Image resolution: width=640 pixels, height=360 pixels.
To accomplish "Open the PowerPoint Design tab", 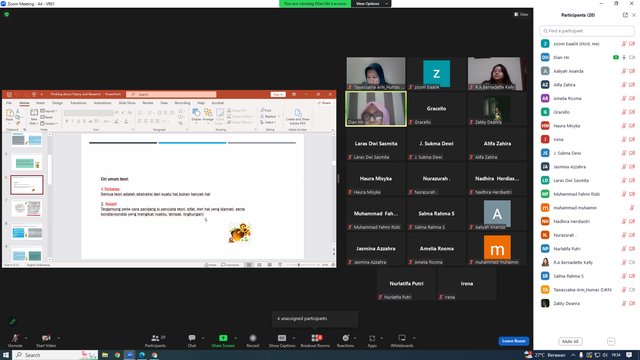I will 58,103.
